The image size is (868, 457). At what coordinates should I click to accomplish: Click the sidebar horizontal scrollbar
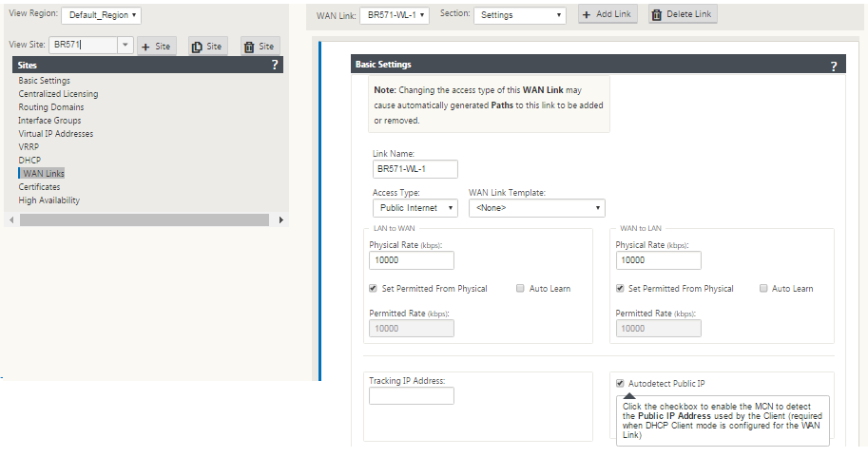(x=144, y=220)
